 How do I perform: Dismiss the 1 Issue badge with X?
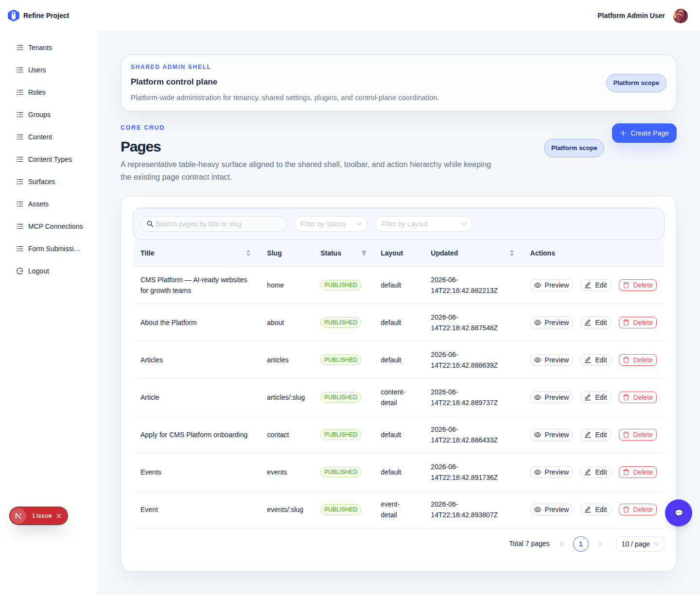point(59,516)
